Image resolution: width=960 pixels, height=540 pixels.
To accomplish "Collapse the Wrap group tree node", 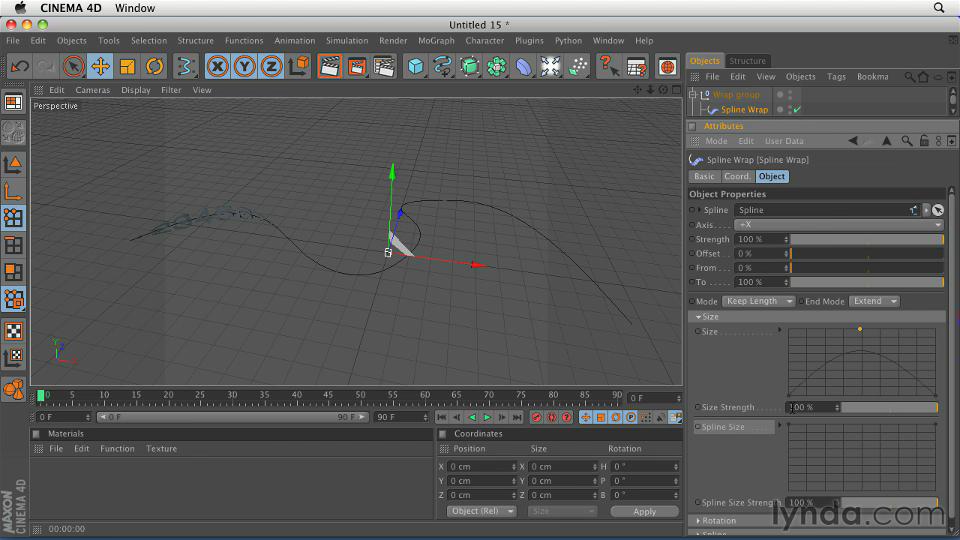I will (x=693, y=95).
